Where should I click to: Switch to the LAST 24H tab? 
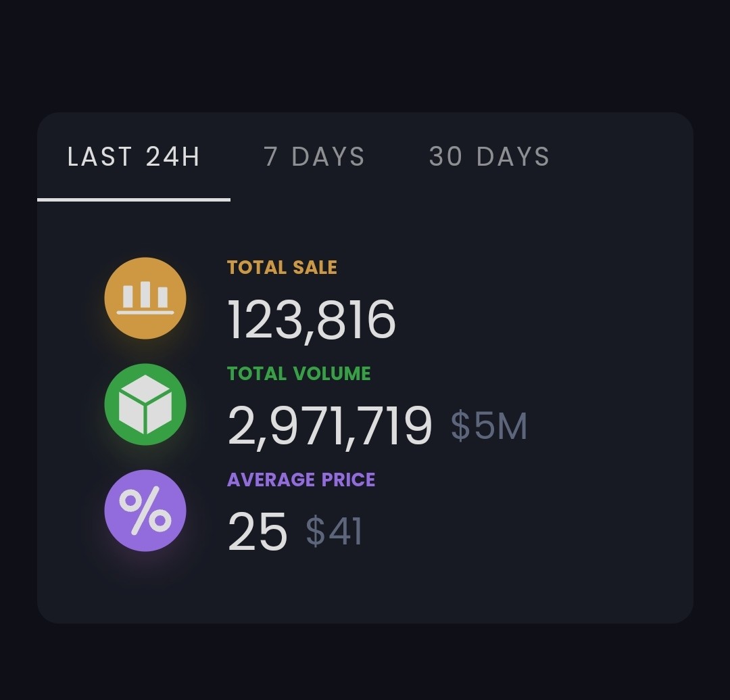[134, 156]
